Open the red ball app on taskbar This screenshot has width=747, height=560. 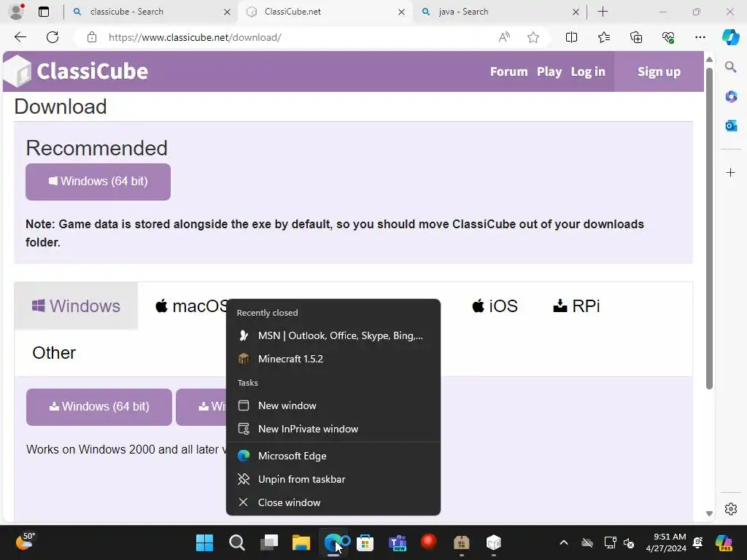429,542
